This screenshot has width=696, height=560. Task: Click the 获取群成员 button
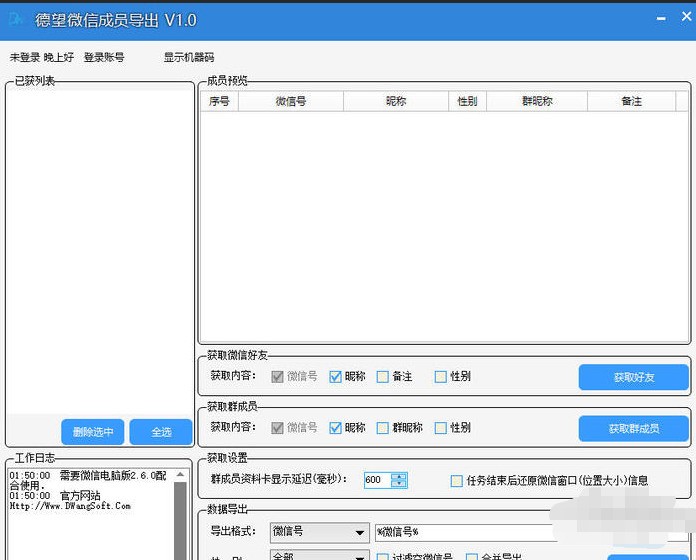[x=633, y=428]
